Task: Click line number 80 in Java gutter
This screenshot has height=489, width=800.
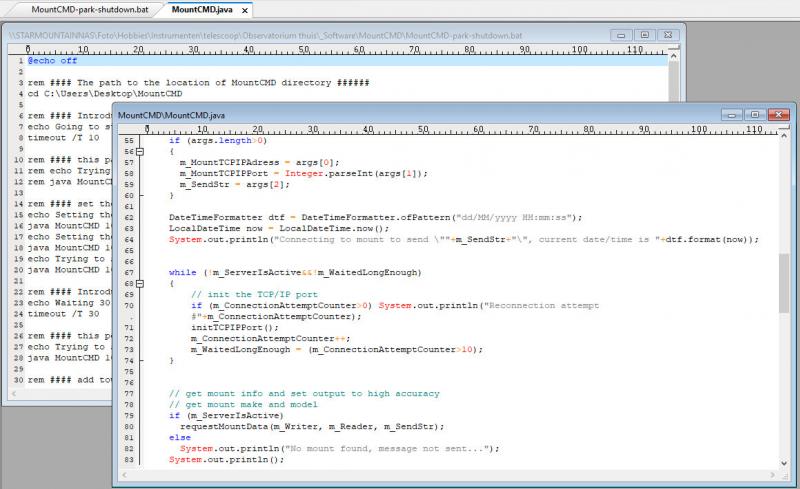Action: [x=127, y=427]
